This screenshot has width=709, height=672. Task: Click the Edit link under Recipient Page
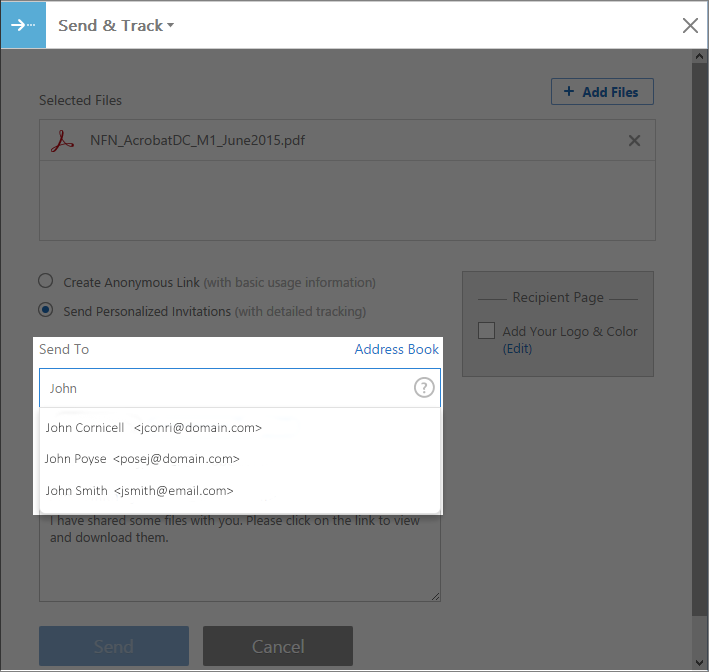[x=517, y=349]
